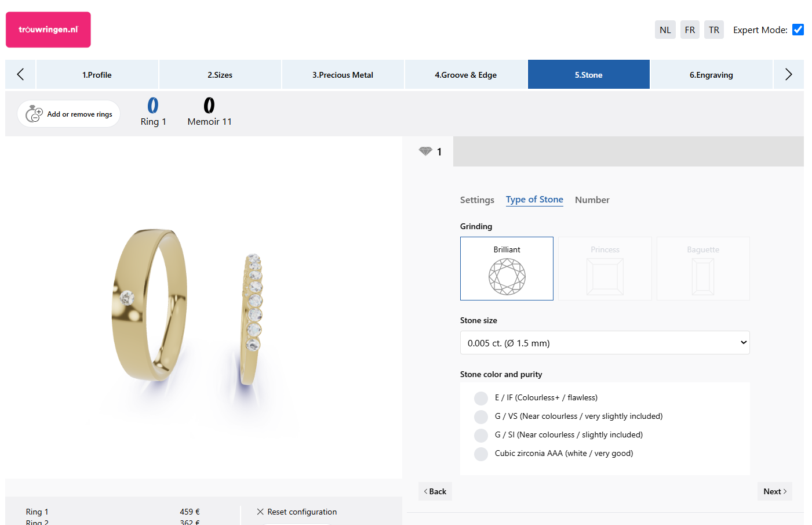
Task: Select the Brilliant grinding cut
Action: click(x=507, y=268)
